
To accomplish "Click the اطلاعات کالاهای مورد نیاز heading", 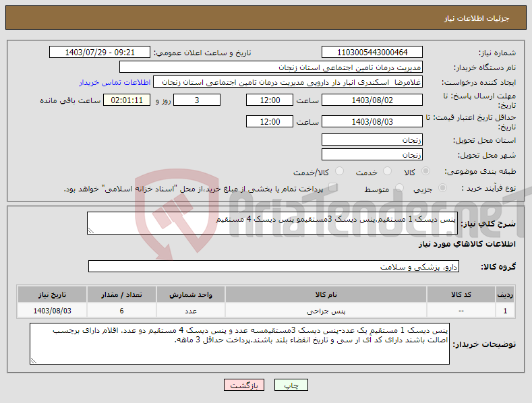I will pyautogui.click(x=467, y=244).
